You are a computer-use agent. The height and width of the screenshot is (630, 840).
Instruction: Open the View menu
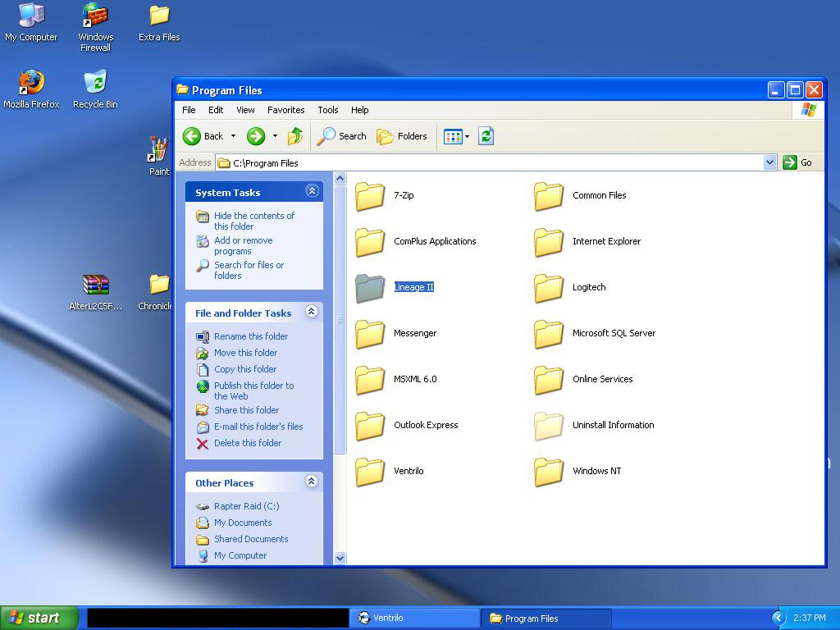[x=245, y=110]
